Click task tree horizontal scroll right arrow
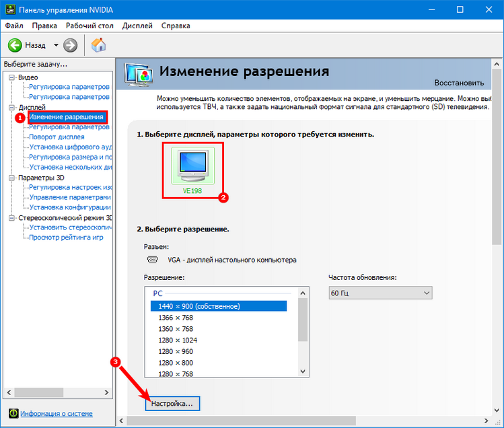The width and height of the screenshot is (504, 428). (107, 392)
